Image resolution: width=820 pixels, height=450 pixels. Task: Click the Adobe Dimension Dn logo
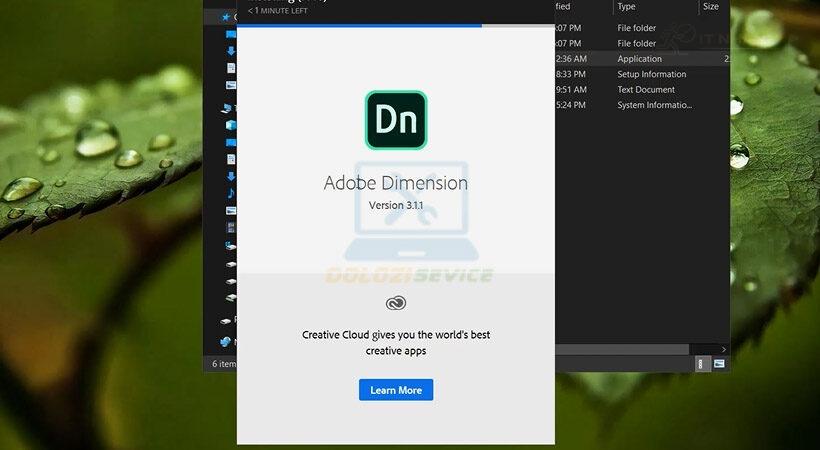(395, 120)
